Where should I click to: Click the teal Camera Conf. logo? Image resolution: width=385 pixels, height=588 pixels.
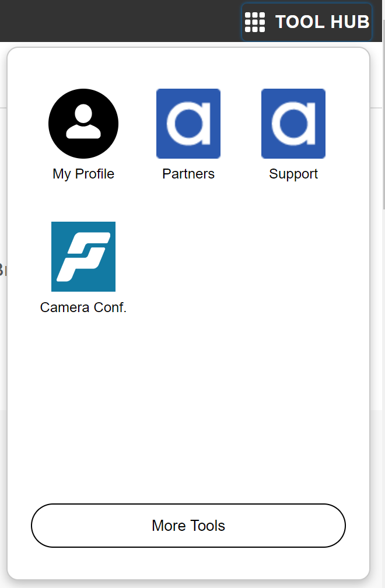pos(83,257)
